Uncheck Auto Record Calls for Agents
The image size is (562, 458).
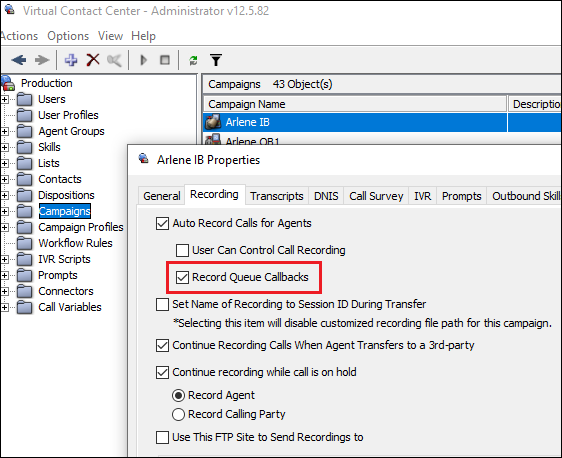click(x=162, y=224)
